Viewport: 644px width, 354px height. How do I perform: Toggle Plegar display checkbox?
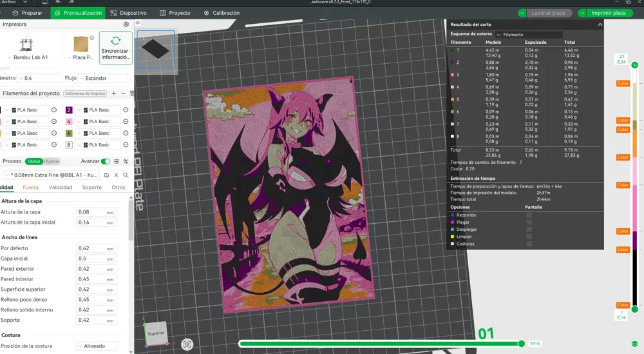[529, 222]
